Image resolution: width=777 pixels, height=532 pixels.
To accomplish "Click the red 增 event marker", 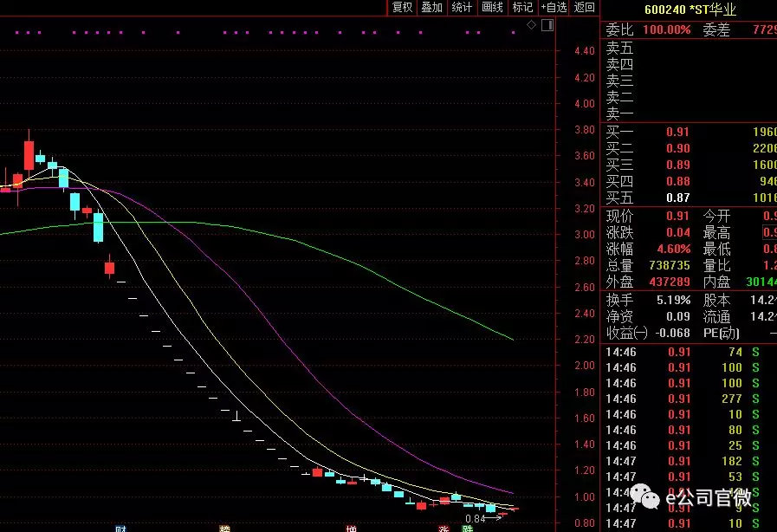I will point(352,529).
